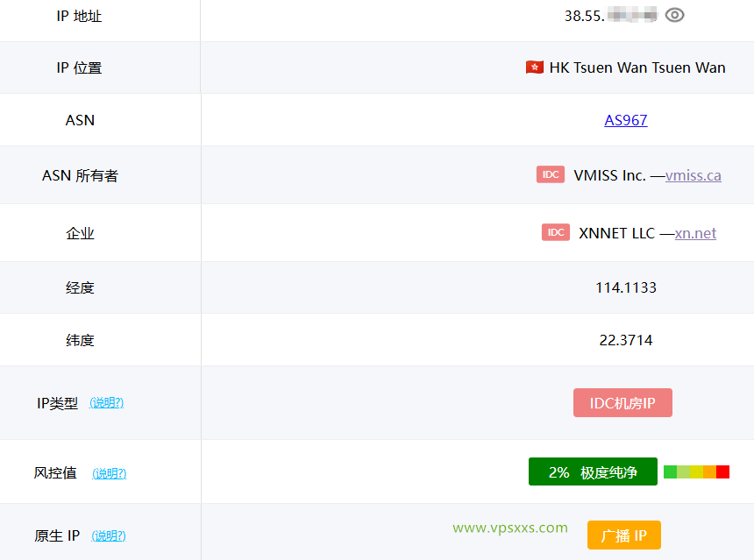Viewport: 754px width, 560px height.
Task: Select the longitude value 114.1133
Action: (626, 287)
